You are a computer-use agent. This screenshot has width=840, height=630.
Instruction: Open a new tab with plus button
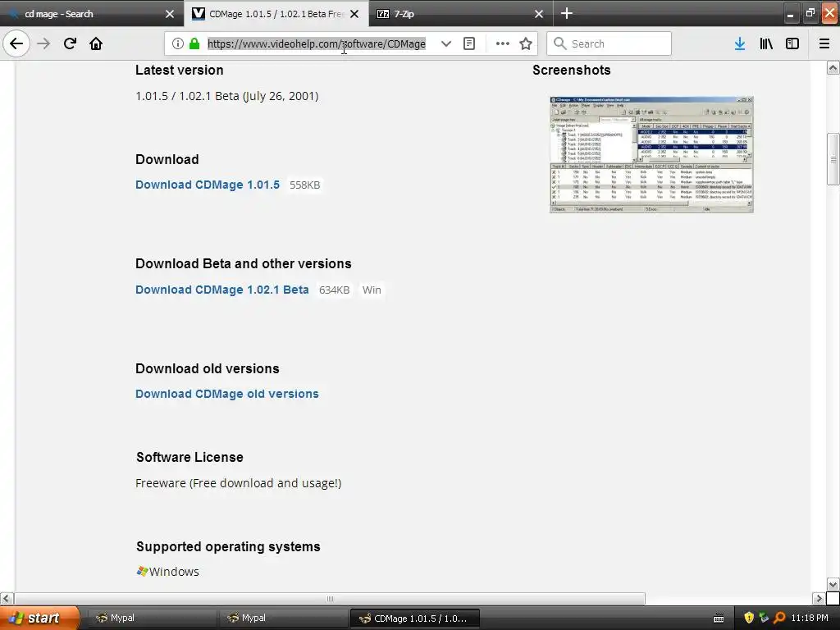[567, 13]
